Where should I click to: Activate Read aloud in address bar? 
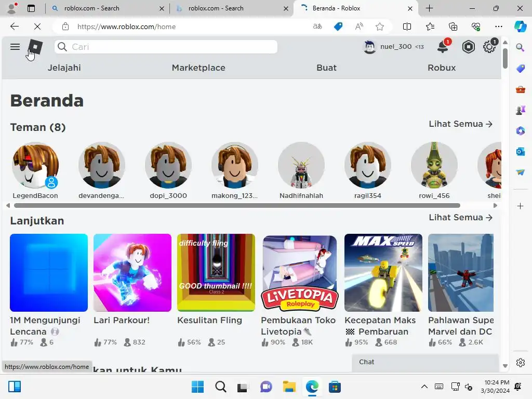coord(359,26)
